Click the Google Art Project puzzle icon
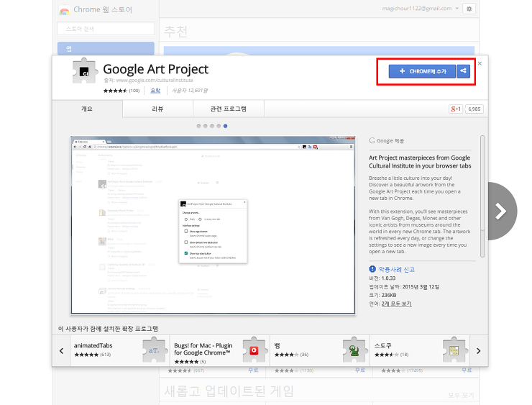Viewport: 532px width, 405px height. 85,71
